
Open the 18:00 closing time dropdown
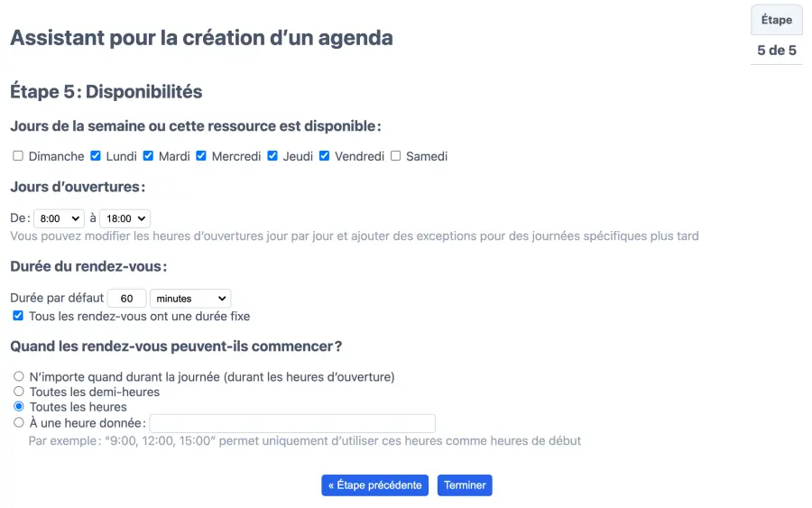(x=125, y=218)
